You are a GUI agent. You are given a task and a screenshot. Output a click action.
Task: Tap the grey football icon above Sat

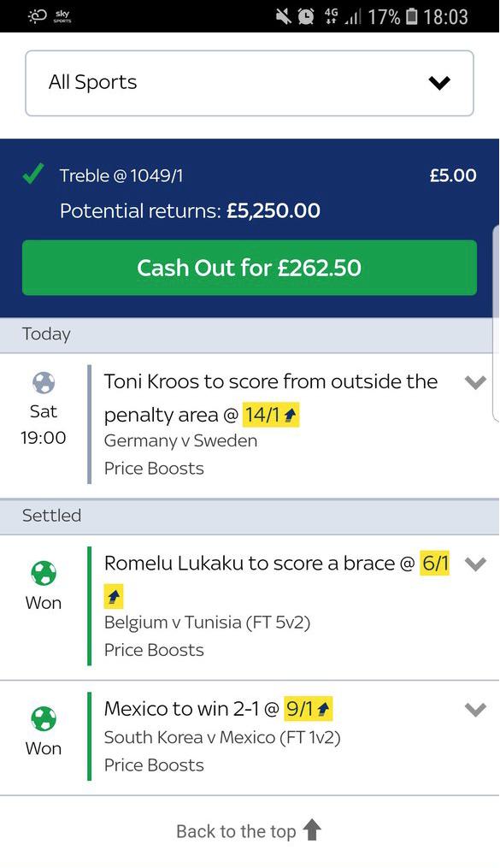click(x=44, y=382)
